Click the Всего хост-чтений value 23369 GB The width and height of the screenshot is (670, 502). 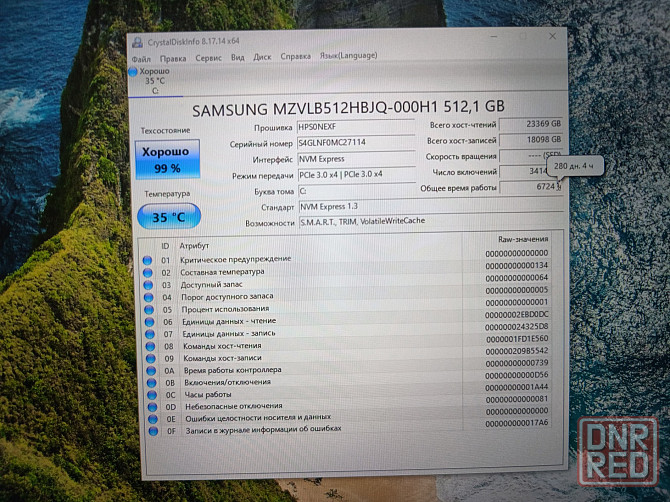tap(530, 124)
